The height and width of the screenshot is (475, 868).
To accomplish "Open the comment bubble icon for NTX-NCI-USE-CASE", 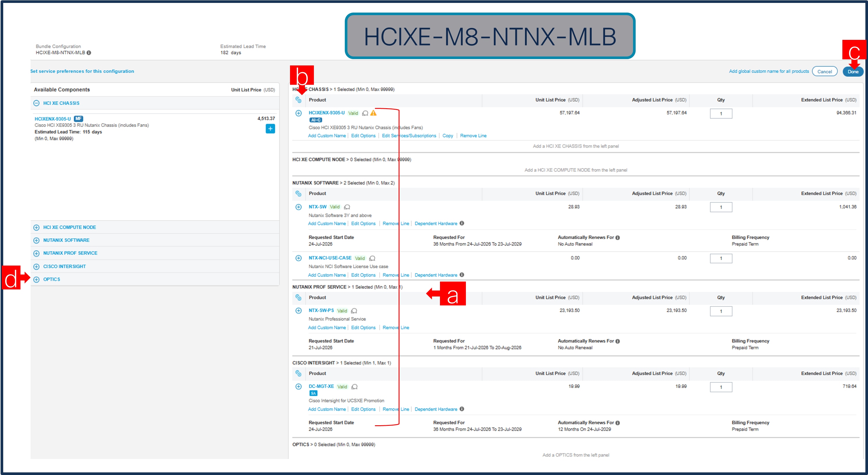I will click(372, 258).
